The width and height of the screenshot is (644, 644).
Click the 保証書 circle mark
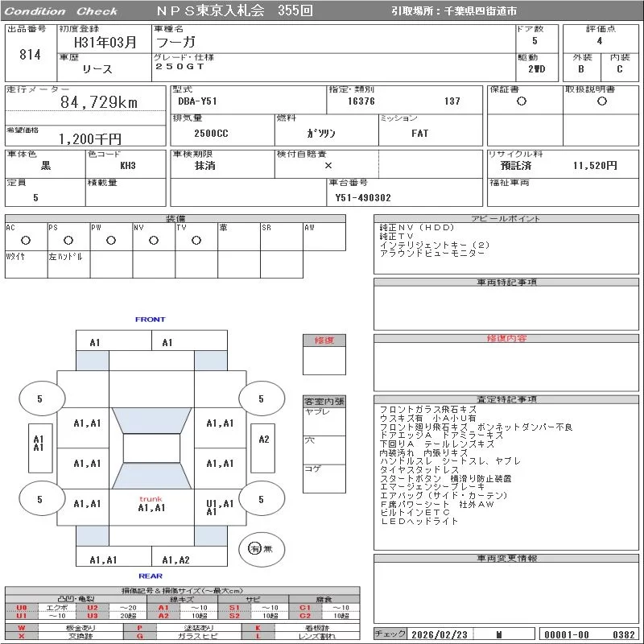(x=522, y=101)
